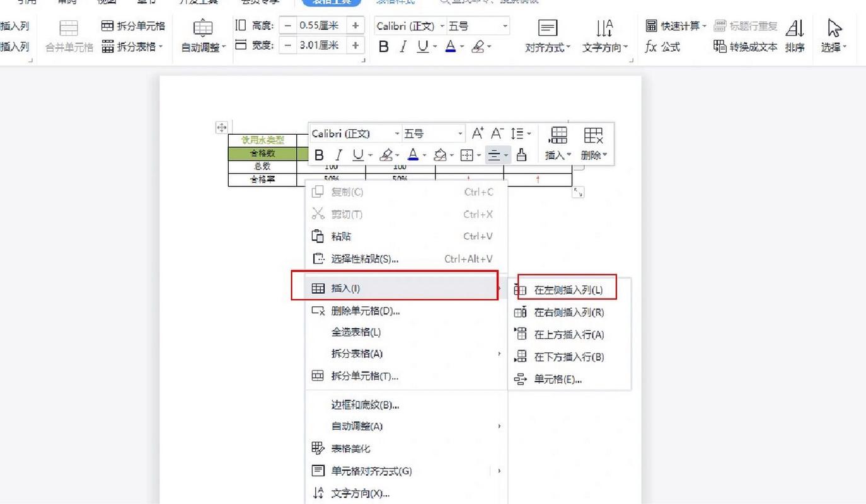Toggle center alignment in mini toolbar
866x504 pixels.
(x=494, y=155)
